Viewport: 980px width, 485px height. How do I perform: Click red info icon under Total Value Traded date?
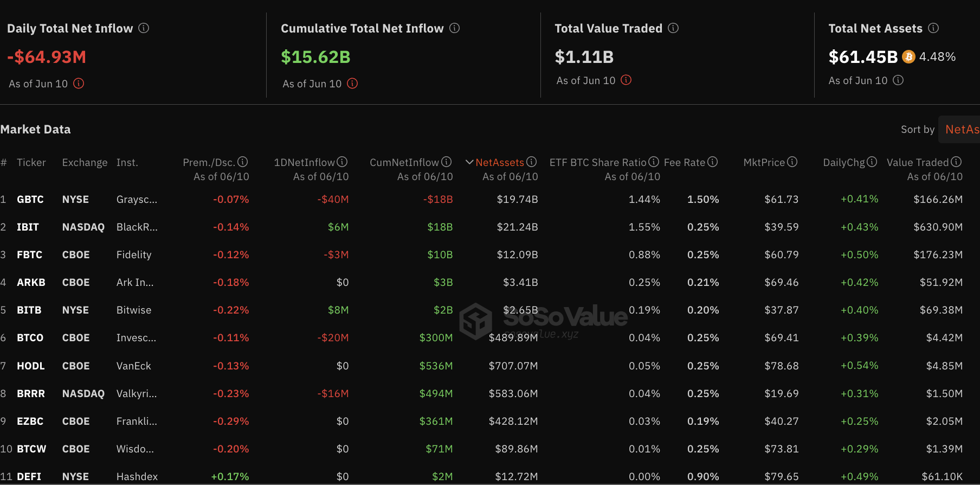tap(626, 80)
